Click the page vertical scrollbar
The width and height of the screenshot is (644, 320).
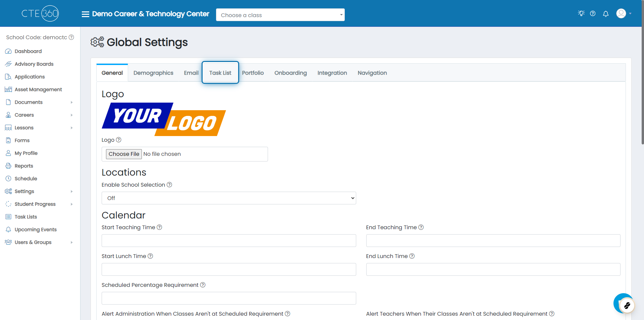[642, 84]
